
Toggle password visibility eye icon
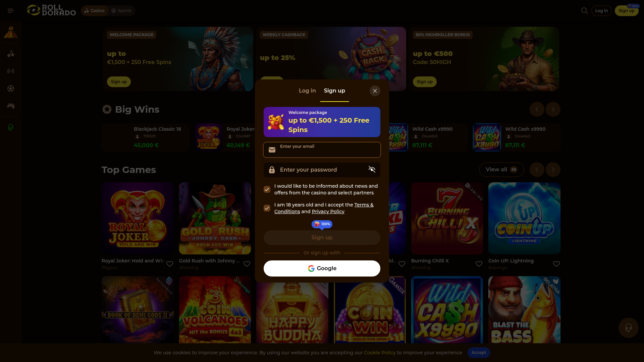click(x=372, y=169)
